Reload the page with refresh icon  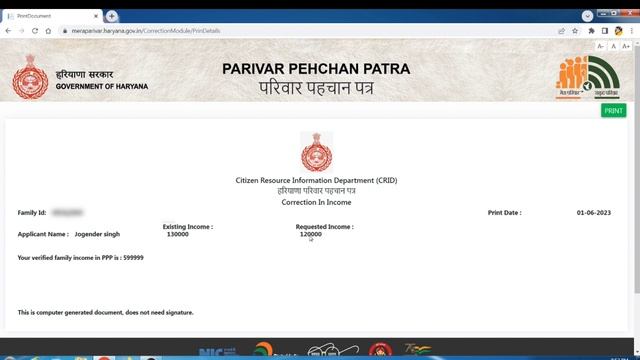35,31
